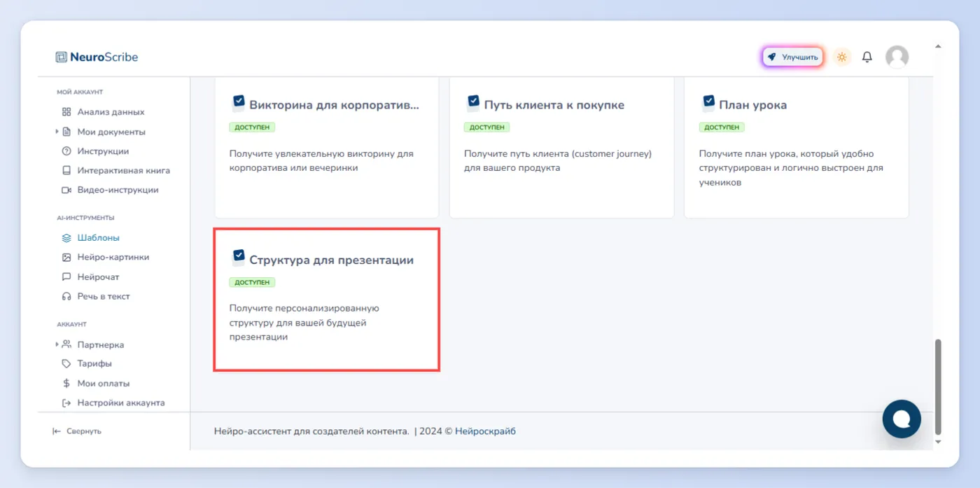
Task: Open Настройки аккаунта in sidebar
Action: point(121,403)
